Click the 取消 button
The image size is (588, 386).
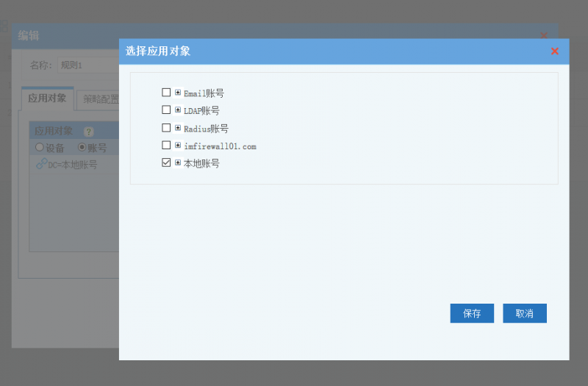(524, 313)
